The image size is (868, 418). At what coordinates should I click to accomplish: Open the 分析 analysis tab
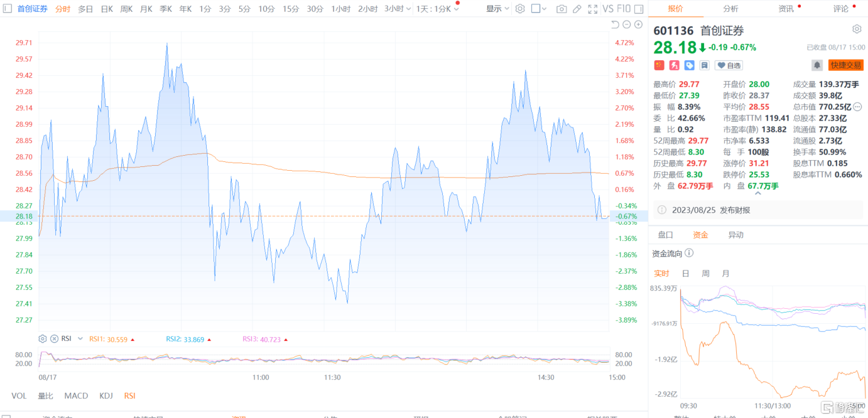point(730,9)
